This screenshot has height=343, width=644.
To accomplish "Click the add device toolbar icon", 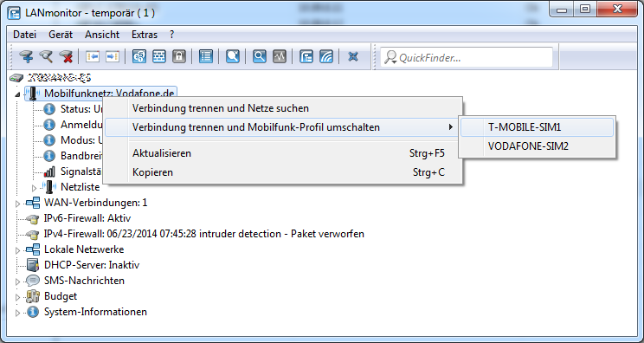I will tap(26, 56).
